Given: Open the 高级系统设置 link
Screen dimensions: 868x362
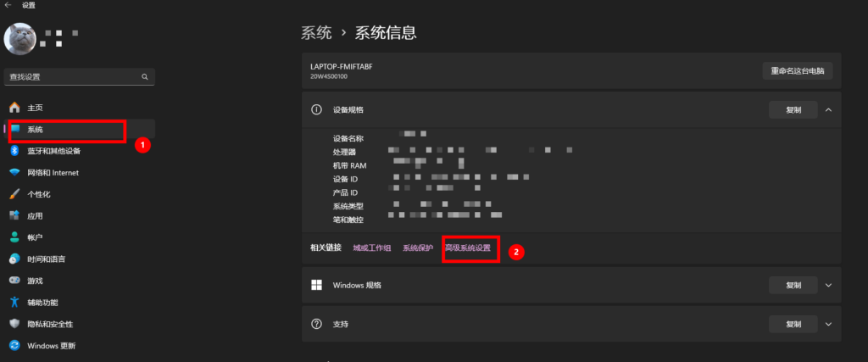Looking at the screenshot, I should pyautogui.click(x=467, y=248).
